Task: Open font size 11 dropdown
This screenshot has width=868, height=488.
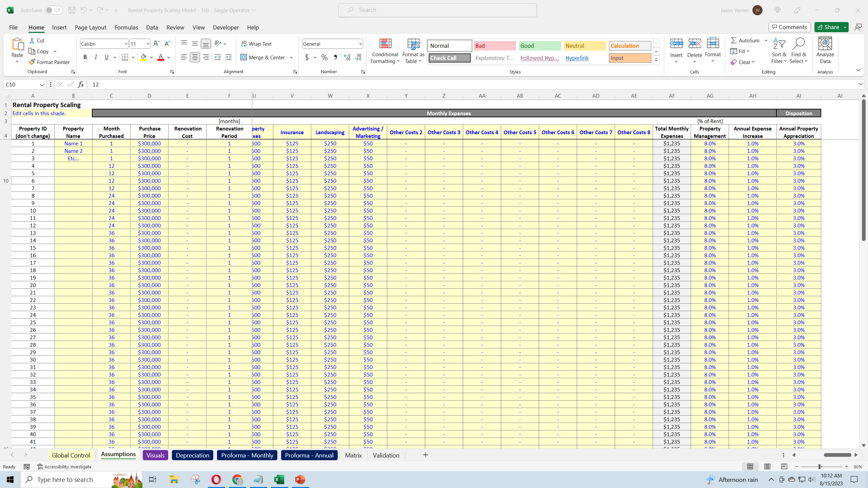Action: [148, 44]
